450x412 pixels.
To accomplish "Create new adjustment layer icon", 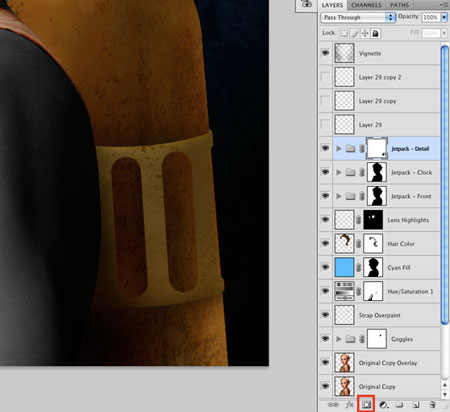I will point(383,405).
